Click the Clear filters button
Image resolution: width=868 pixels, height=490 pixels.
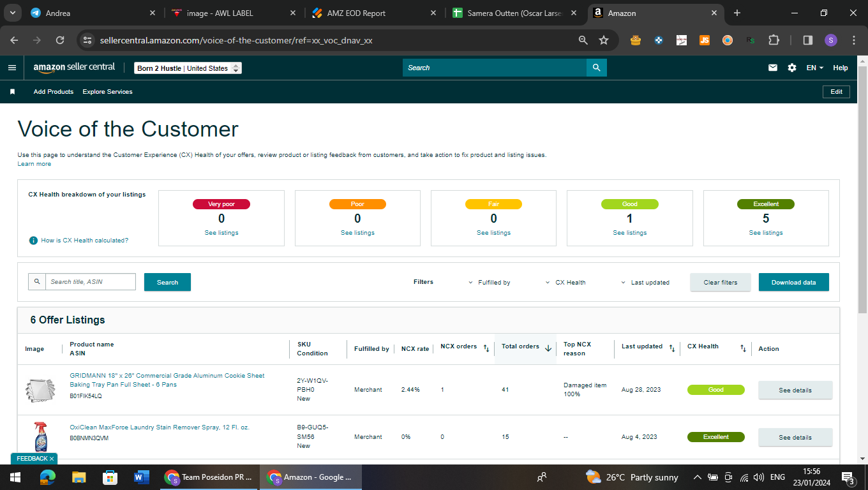click(x=721, y=282)
